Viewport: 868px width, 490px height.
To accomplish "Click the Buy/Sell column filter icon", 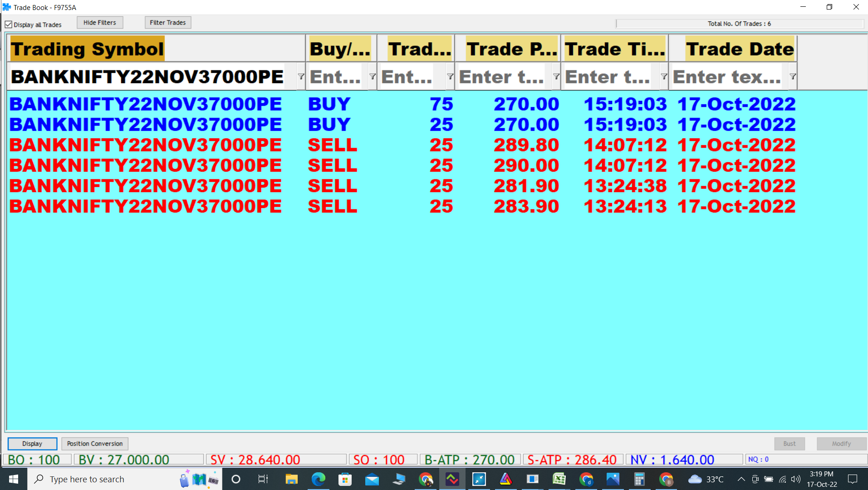I will click(x=373, y=76).
